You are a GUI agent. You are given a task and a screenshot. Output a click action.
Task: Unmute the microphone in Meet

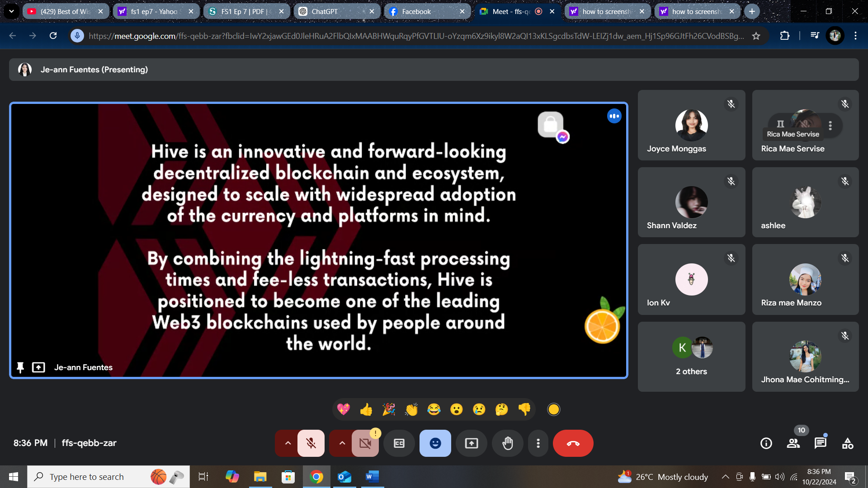[311, 443]
